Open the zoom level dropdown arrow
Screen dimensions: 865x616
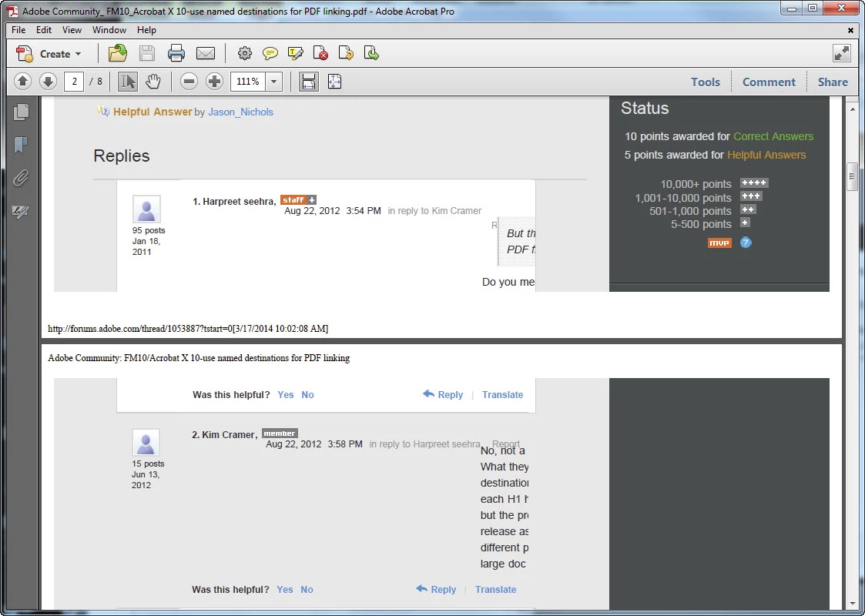pos(273,82)
